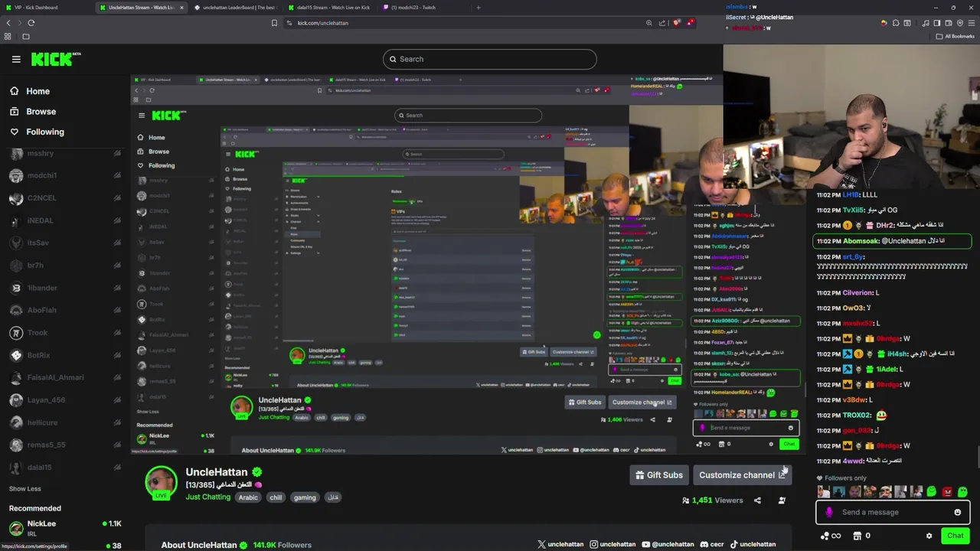The width and height of the screenshot is (980, 551).
Task: Click the Kick Search field
Action: [490, 59]
